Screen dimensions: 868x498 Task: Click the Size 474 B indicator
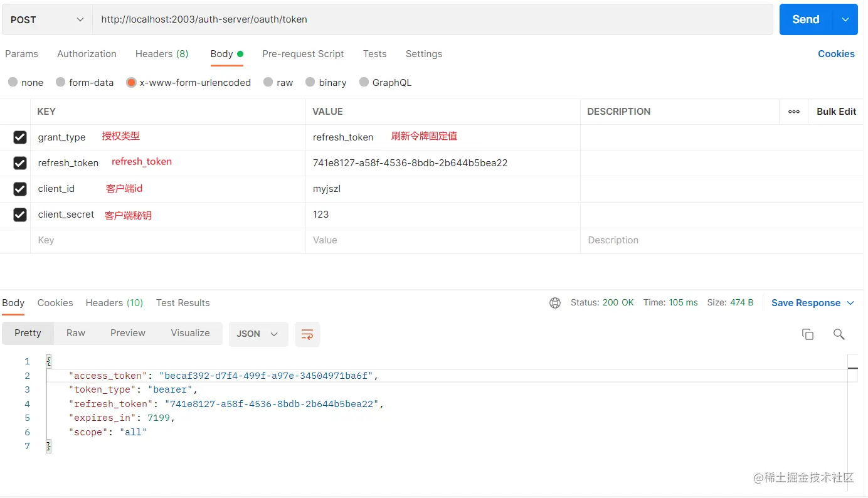tap(730, 303)
